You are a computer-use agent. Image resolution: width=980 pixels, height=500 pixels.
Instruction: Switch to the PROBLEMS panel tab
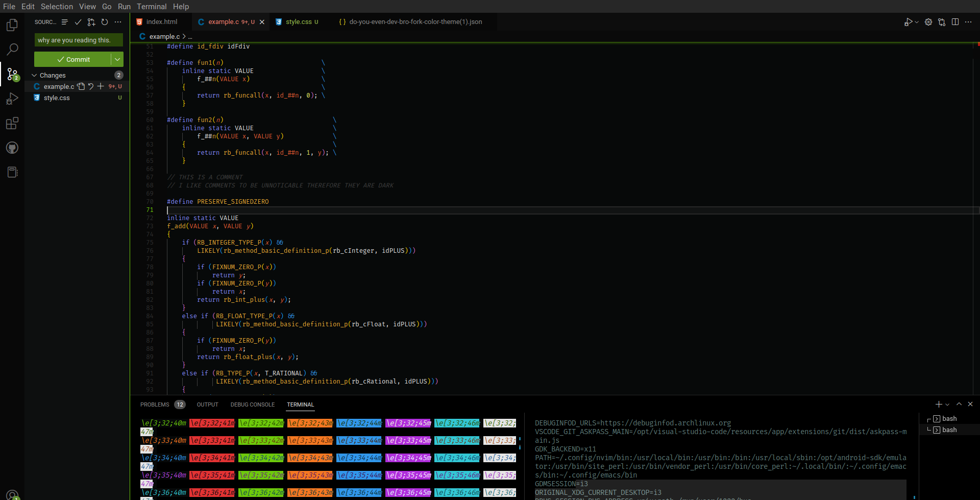click(155, 404)
